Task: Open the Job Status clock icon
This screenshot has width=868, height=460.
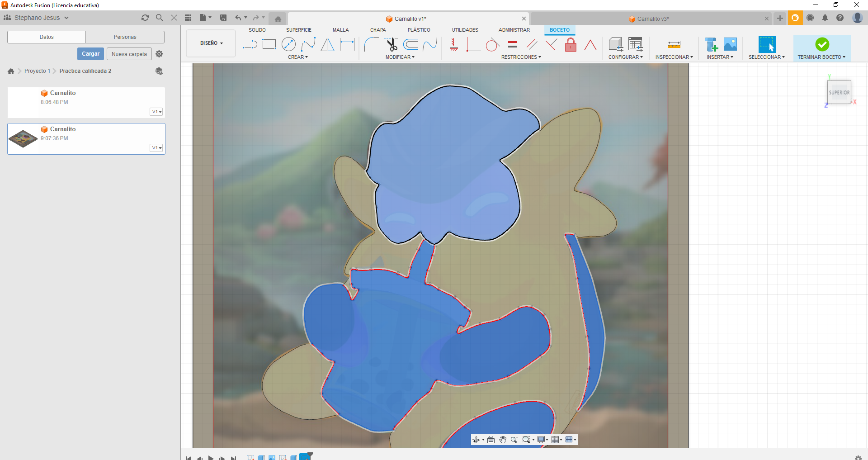Action: tap(810, 18)
